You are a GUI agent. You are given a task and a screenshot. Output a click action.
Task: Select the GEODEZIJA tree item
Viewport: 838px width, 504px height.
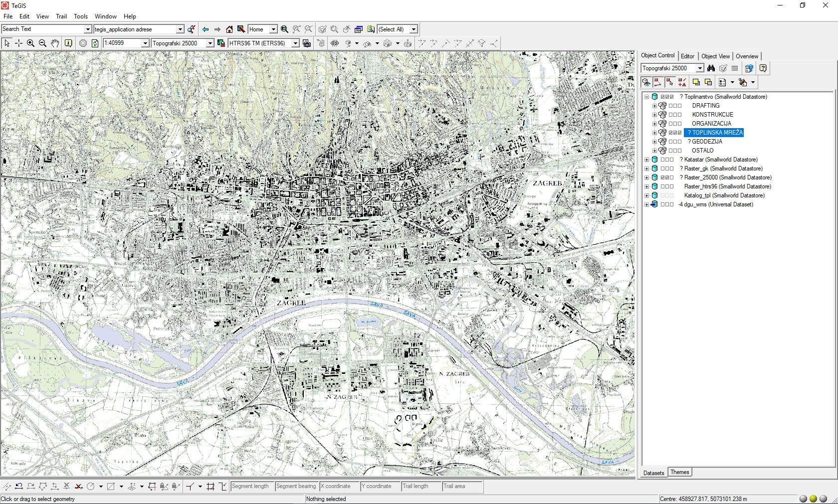click(x=707, y=142)
